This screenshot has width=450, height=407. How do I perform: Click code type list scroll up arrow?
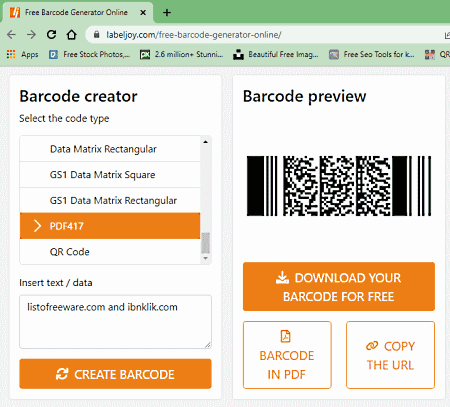206,142
